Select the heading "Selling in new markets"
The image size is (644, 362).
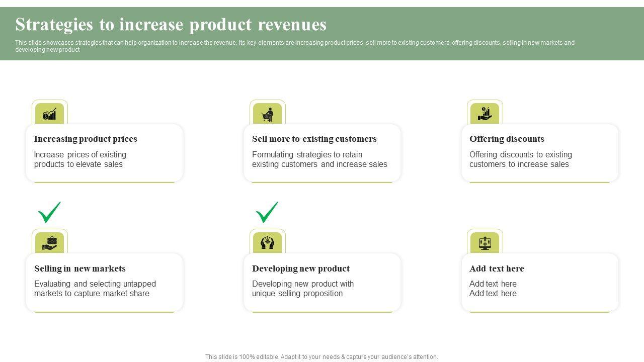[x=80, y=268]
